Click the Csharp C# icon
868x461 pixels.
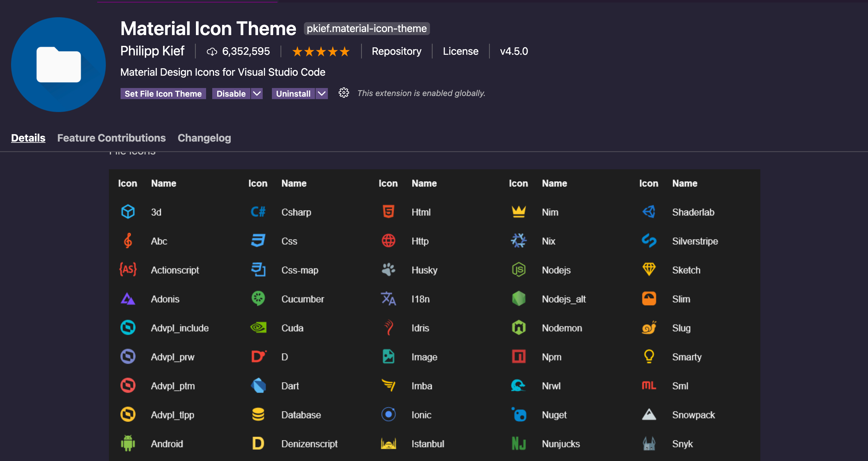click(258, 212)
